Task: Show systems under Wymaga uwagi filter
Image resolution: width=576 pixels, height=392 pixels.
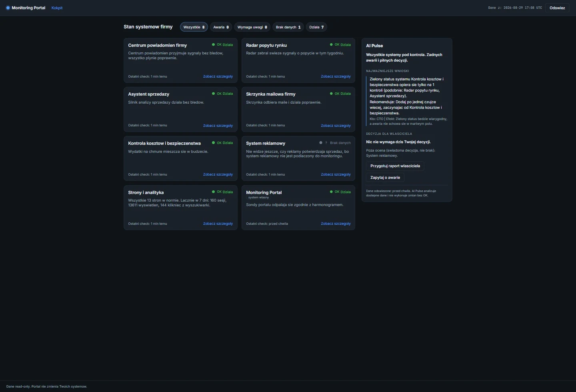Action: pyautogui.click(x=252, y=27)
